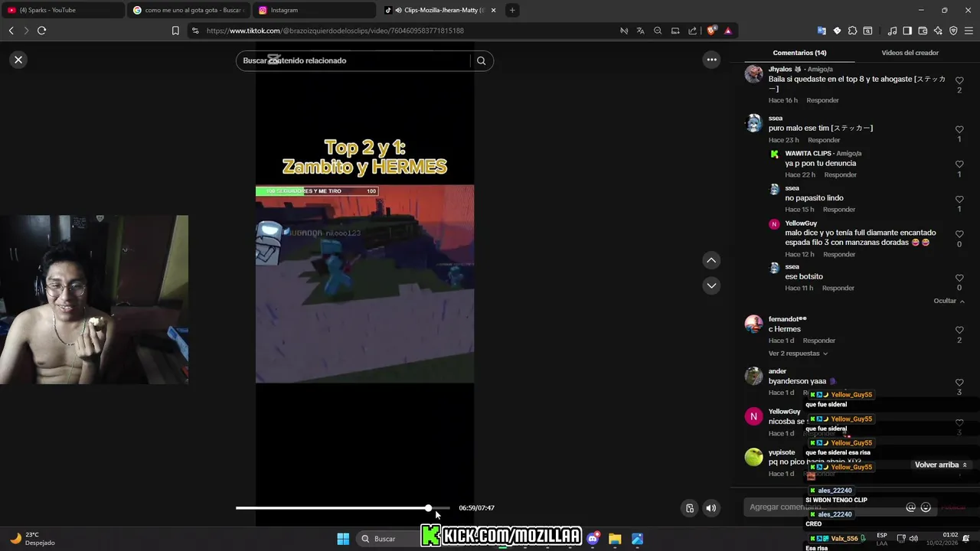Switch to the Sparks - YouTube tab
The height and width of the screenshot is (551, 980).
(x=62, y=10)
